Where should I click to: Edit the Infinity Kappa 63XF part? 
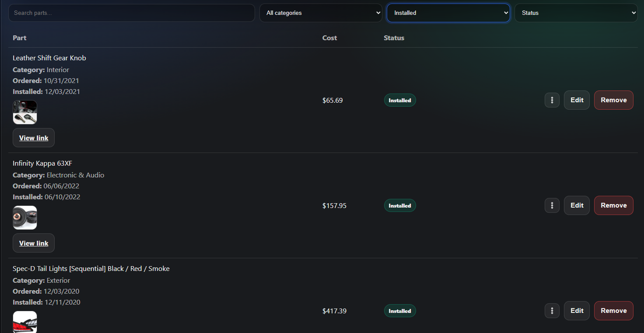tap(577, 205)
